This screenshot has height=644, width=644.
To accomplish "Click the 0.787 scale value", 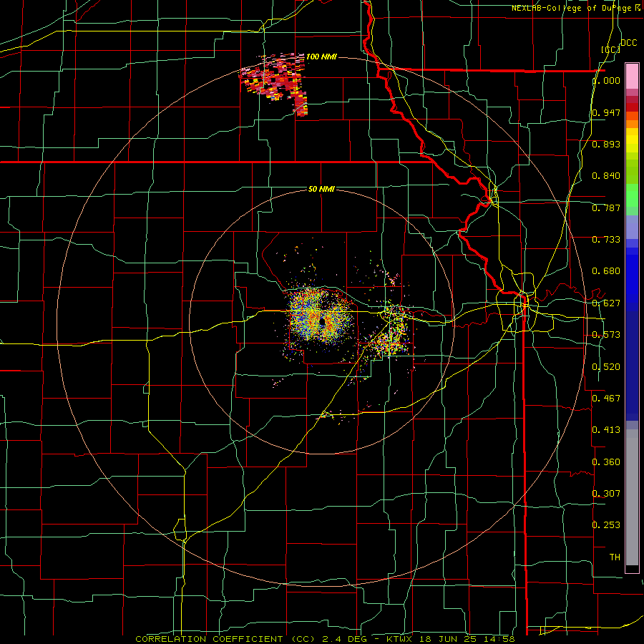I will (x=606, y=208).
